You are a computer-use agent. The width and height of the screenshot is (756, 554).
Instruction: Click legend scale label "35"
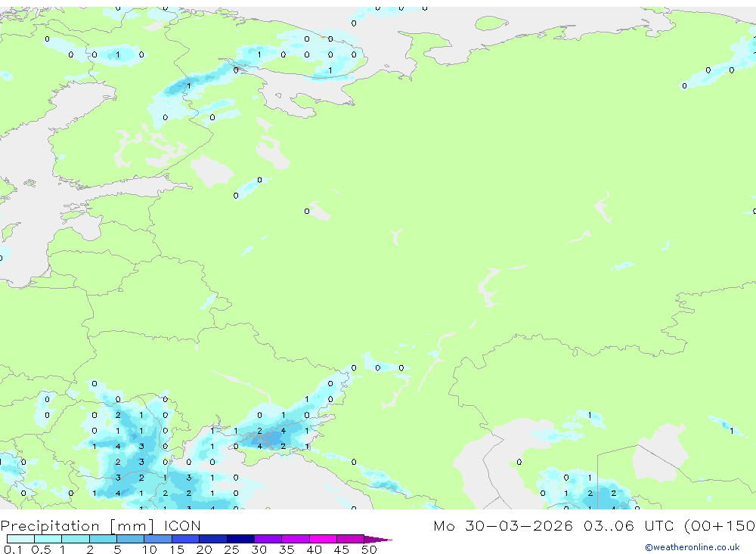pyautogui.click(x=287, y=549)
